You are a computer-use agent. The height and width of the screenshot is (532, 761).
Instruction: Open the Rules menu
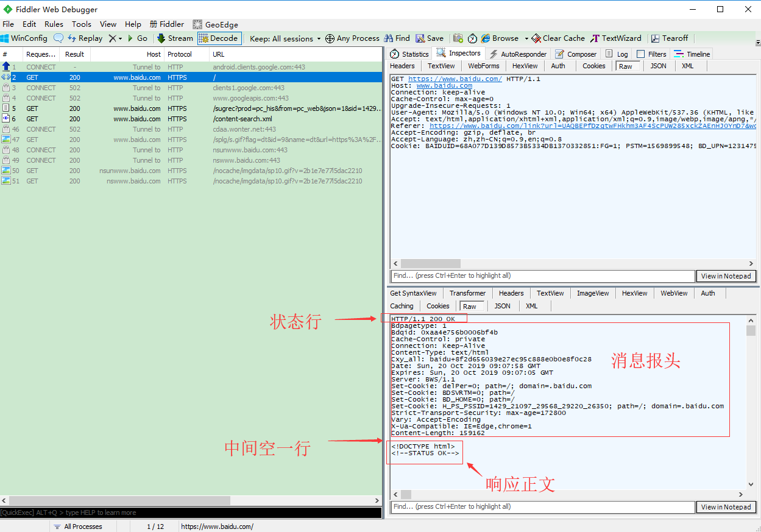[54, 24]
